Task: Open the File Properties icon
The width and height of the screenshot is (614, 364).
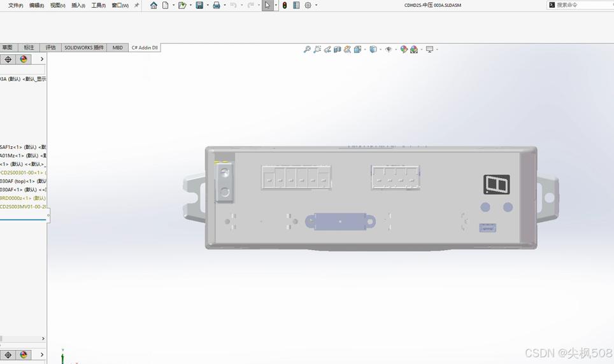Action: pos(296,5)
